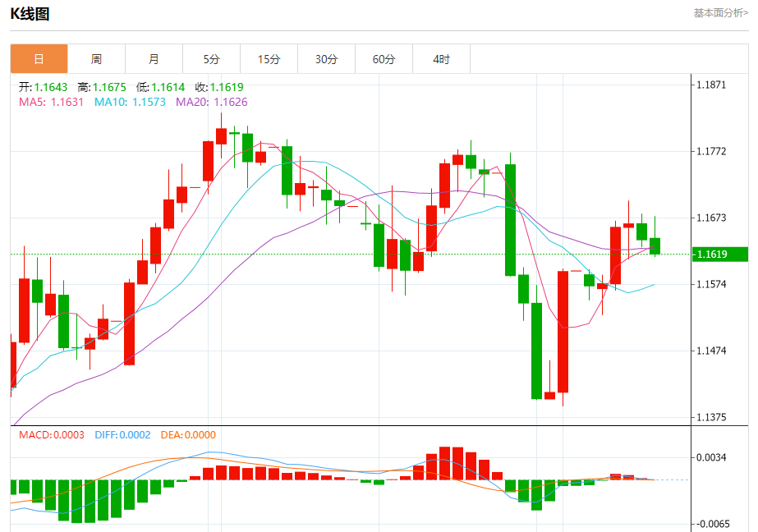This screenshot has width=758, height=532.
Task: Open the 基本面分析 link
Action: pyautogui.click(x=721, y=13)
